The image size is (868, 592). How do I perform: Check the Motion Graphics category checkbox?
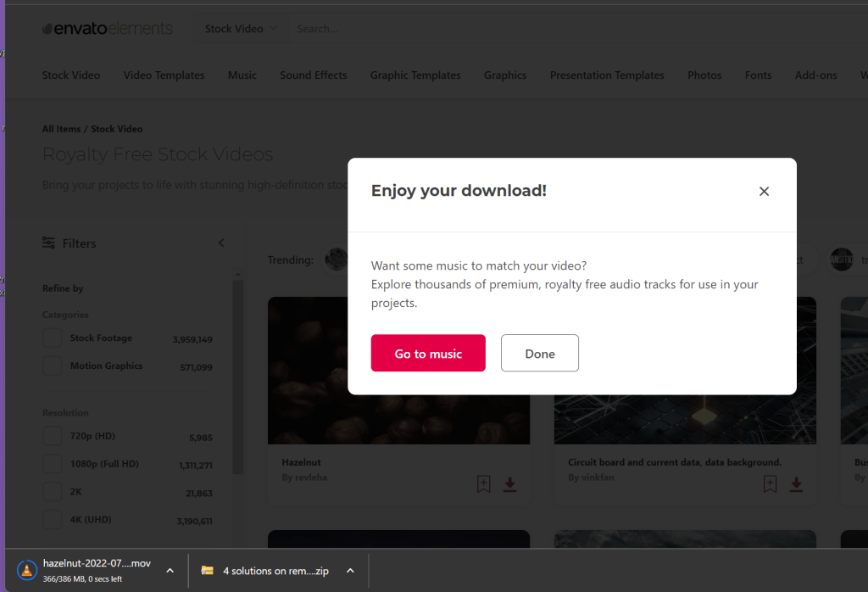tap(53, 366)
